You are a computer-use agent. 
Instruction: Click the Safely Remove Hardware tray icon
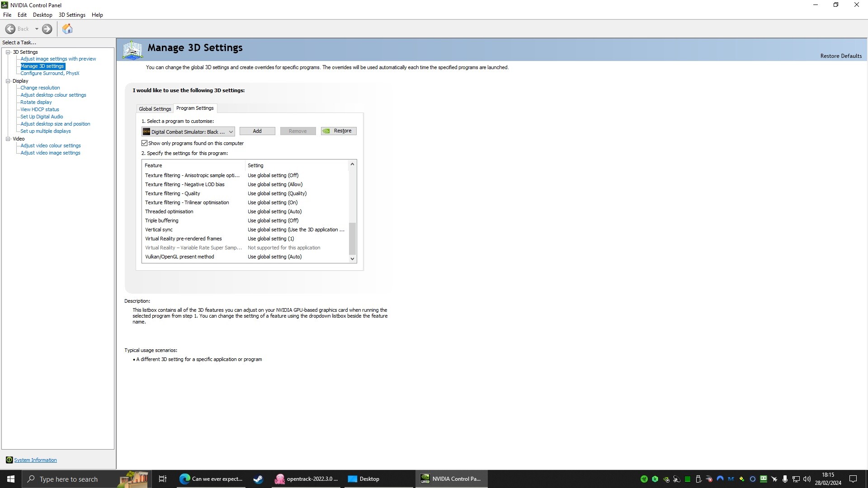coord(698,479)
